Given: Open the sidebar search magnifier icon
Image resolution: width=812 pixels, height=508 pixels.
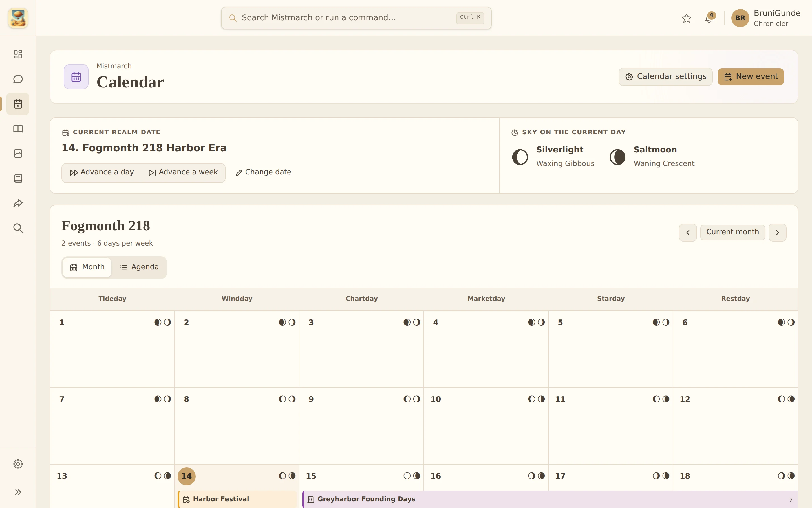Looking at the screenshot, I should tap(18, 228).
